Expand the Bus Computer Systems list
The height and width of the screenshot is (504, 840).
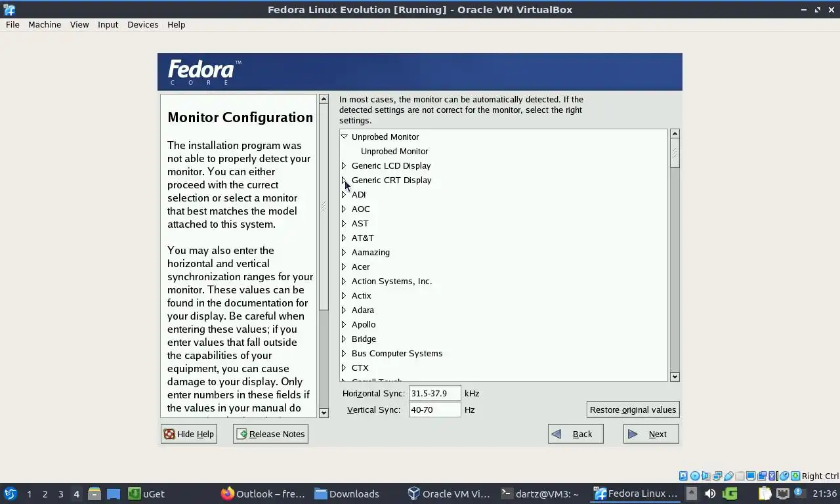coord(344,353)
